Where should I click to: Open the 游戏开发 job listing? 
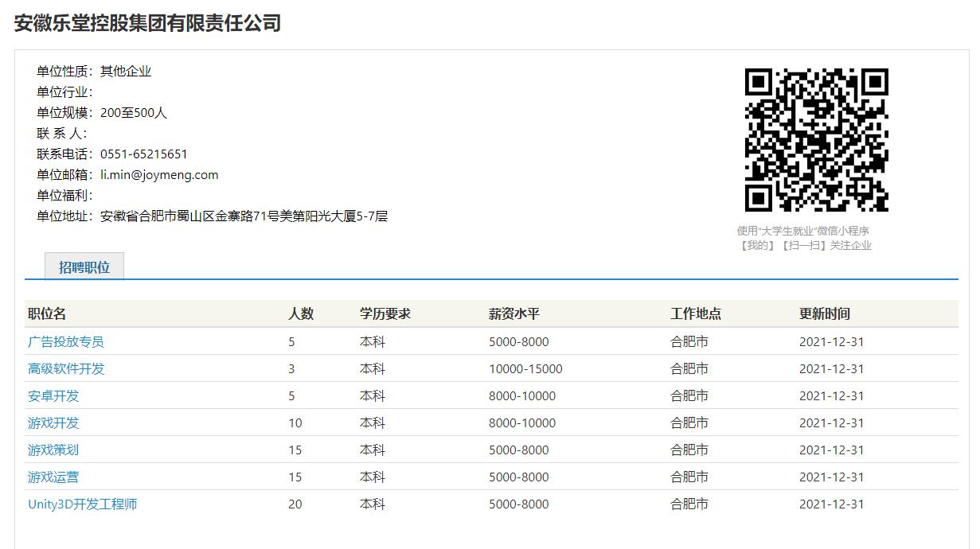click(53, 423)
